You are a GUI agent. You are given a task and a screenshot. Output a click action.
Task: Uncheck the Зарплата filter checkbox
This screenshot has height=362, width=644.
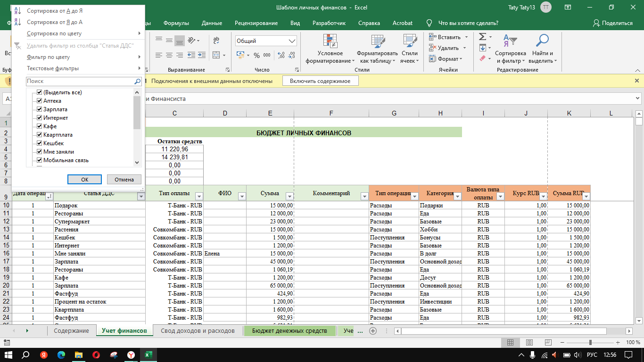[x=40, y=109]
